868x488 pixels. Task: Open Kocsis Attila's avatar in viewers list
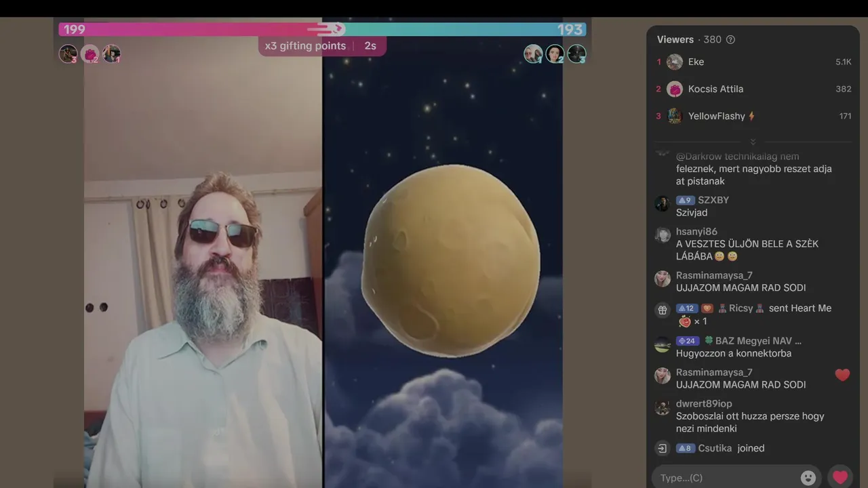point(675,89)
